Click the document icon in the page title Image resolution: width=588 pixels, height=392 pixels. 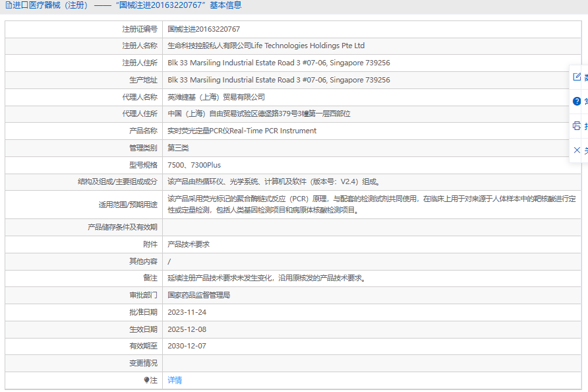point(9,5)
